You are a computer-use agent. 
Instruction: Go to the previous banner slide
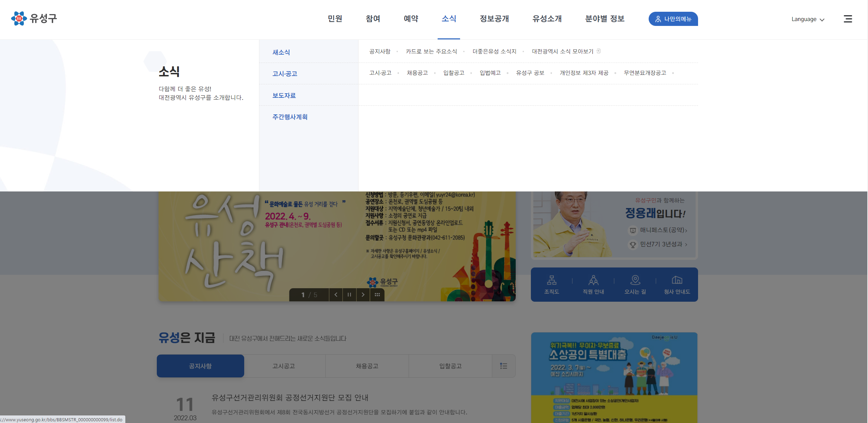[x=336, y=295]
